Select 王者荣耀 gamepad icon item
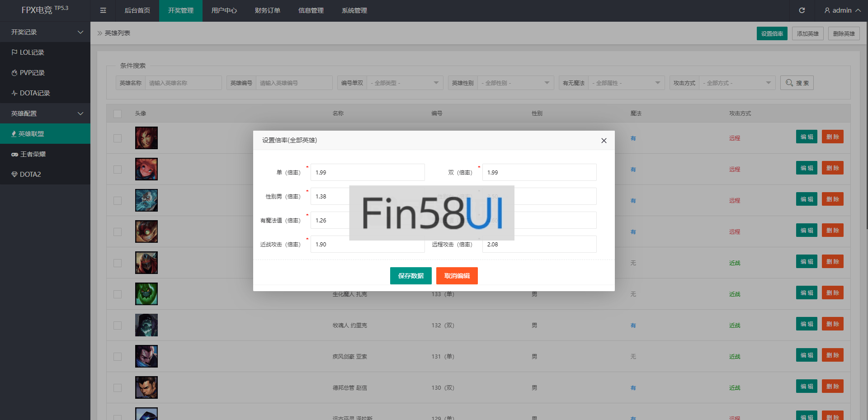The width and height of the screenshot is (868, 420). (29, 154)
